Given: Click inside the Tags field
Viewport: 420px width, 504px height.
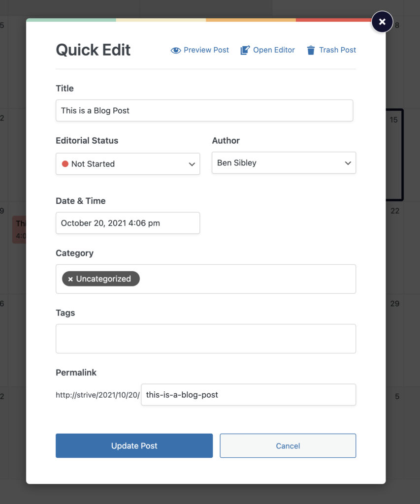Looking at the screenshot, I should (206, 339).
